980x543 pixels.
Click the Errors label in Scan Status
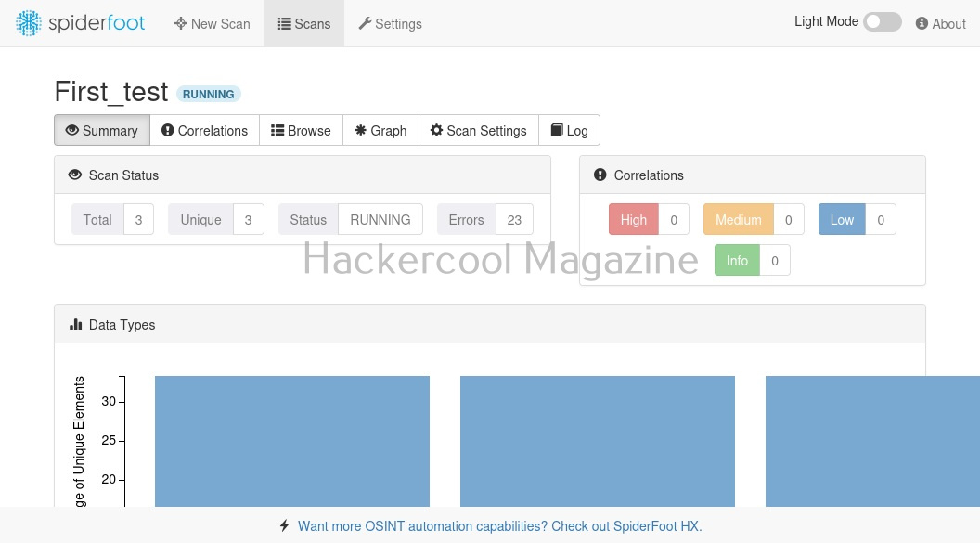tap(466, 219)
